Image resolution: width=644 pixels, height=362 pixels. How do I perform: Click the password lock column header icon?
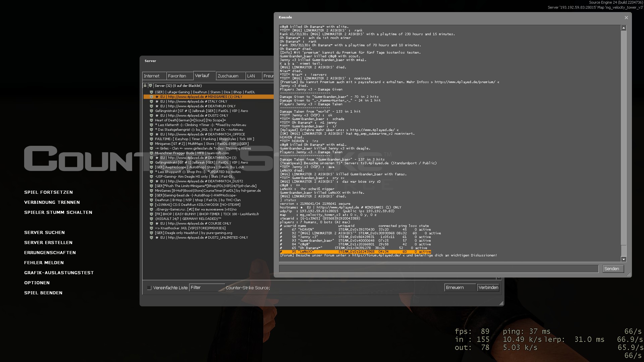coord(145,85)
